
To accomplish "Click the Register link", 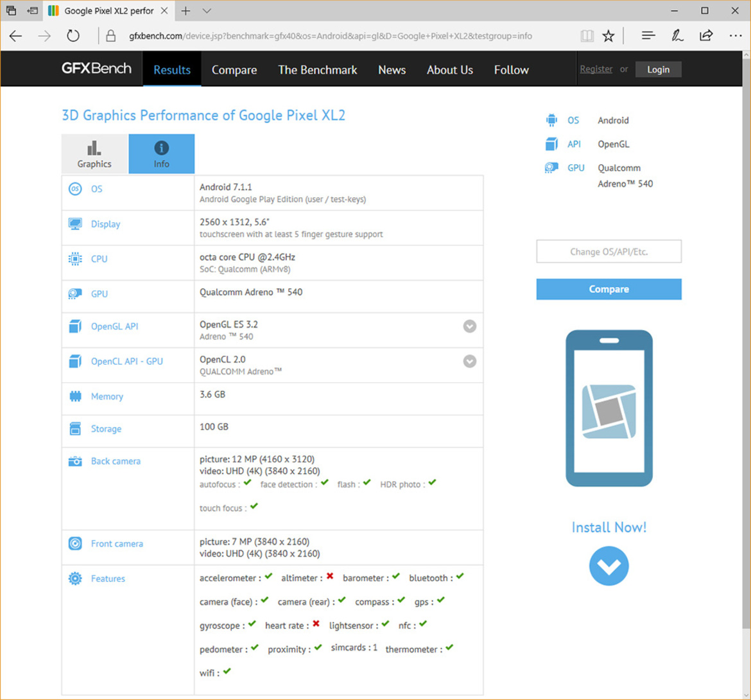I will click(596, 69).
